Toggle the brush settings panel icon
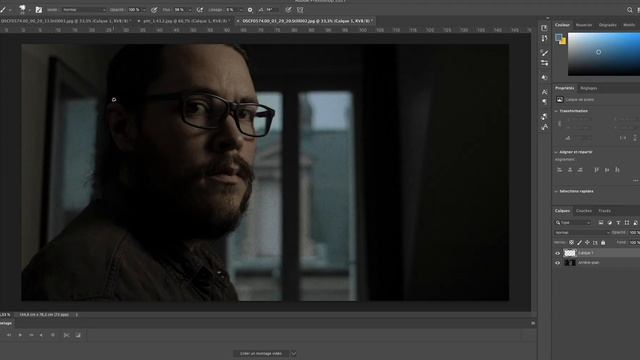The image size is (640, 360). [x=39, y=10]
